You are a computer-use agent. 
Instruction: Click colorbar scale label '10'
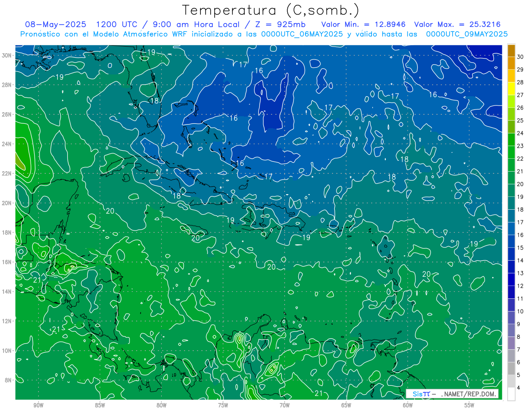click(x=520, y=311)
